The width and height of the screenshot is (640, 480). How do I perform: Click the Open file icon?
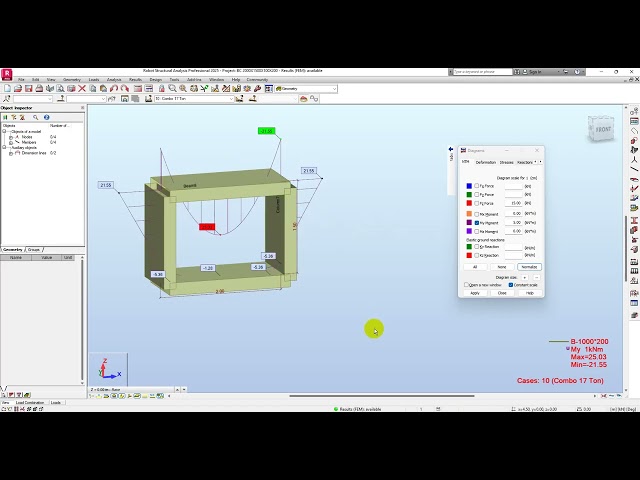coord(18,89)
